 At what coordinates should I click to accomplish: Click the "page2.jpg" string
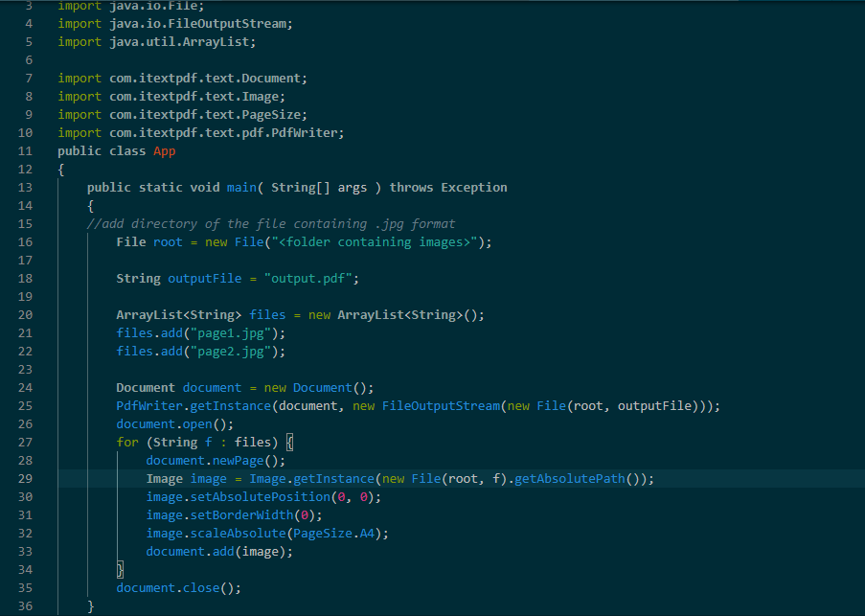click(x=231, y=352)
